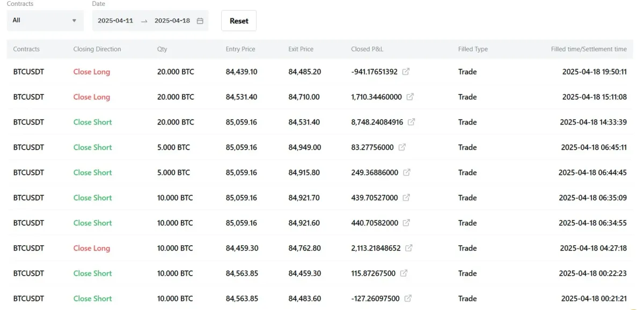Viewport: 644px width, 310px height.
Task: Click share icon next to 440.70582000
Action: pos(406,223)
